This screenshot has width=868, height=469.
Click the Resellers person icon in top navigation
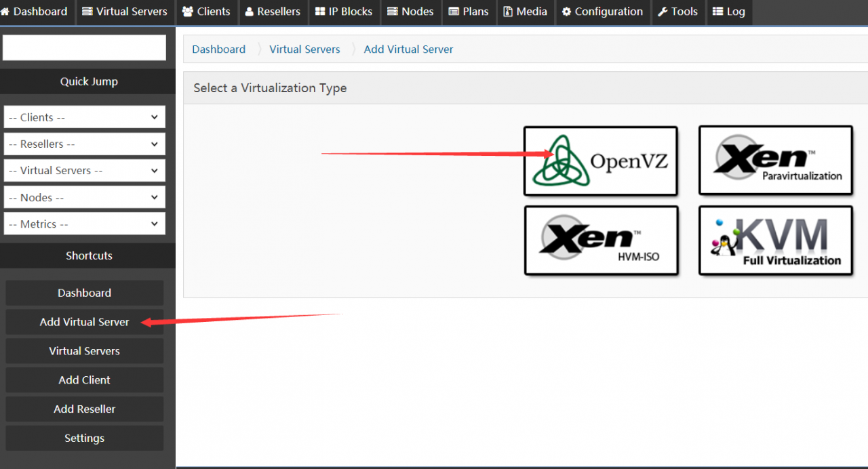click(249, 12)
